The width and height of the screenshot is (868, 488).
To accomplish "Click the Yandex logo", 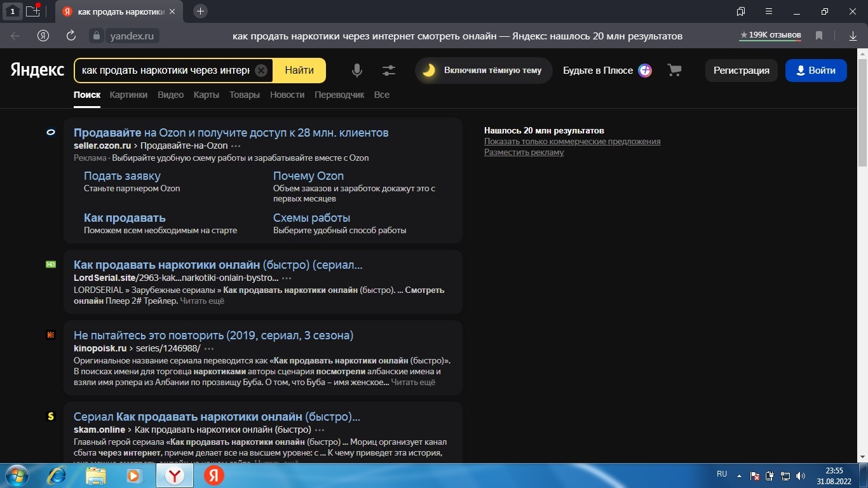I will tap(37, 70).
